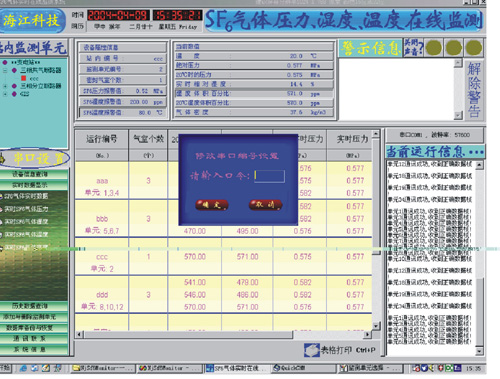Click the red 确定 confirm button

pos(212,205)
